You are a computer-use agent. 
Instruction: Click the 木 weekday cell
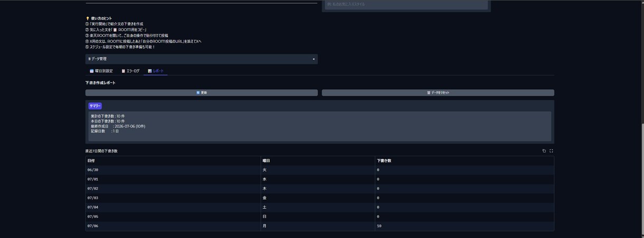(318, 188)
